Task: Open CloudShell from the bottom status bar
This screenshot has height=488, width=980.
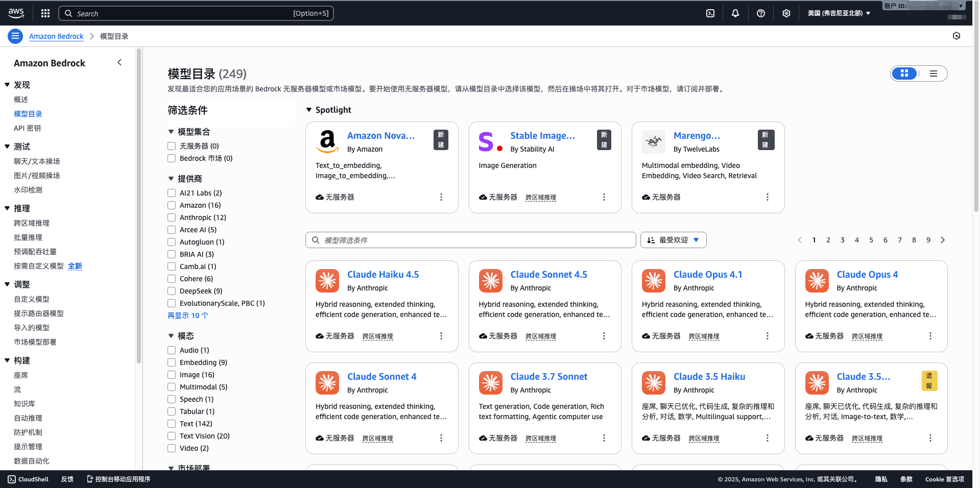Action: pyautogui.click(x=28, y=479)
